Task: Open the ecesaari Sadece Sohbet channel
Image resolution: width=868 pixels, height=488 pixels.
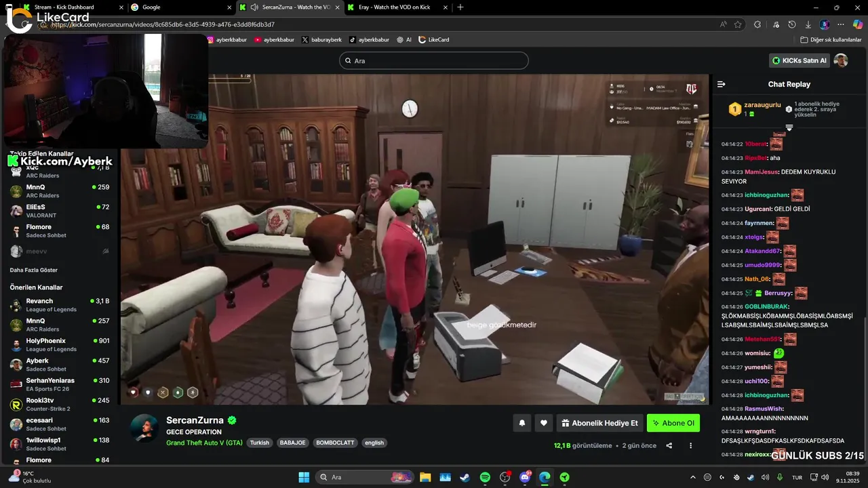Action: click(x=60, y=424)
